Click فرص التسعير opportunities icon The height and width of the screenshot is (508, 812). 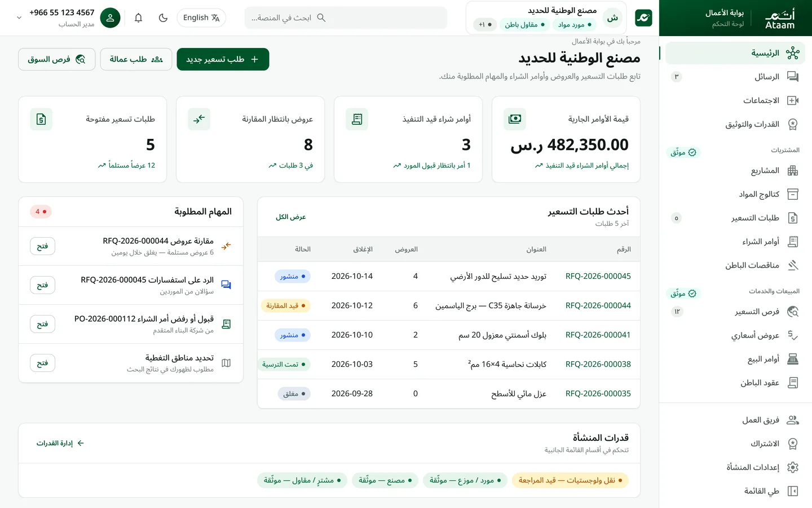point(793,312)
